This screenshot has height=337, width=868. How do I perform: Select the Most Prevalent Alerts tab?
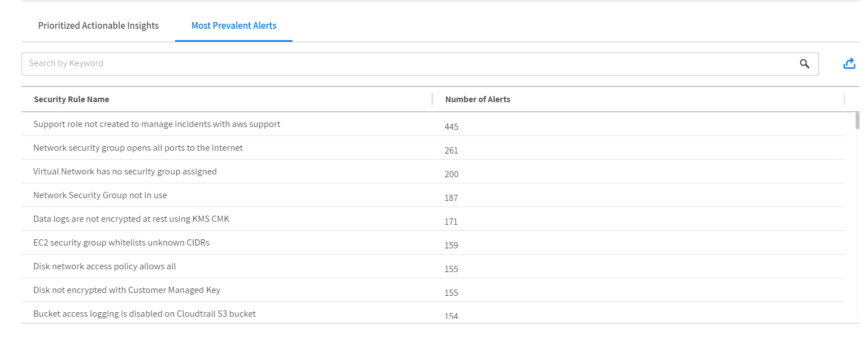(234, 25)
